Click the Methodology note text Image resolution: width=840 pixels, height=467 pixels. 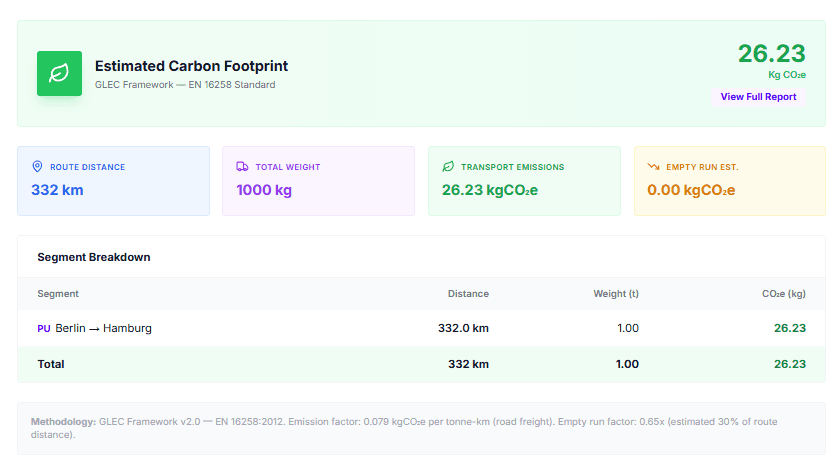404,428
